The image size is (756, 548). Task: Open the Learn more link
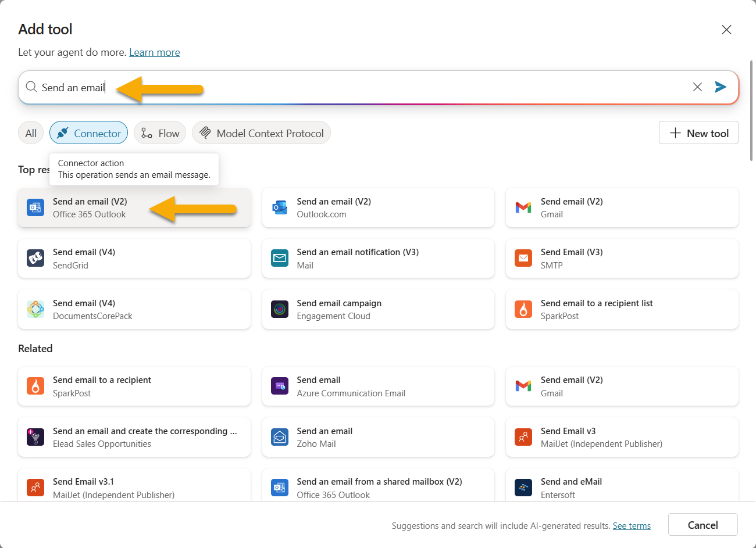pyautogui.click(x=154, y=52)
